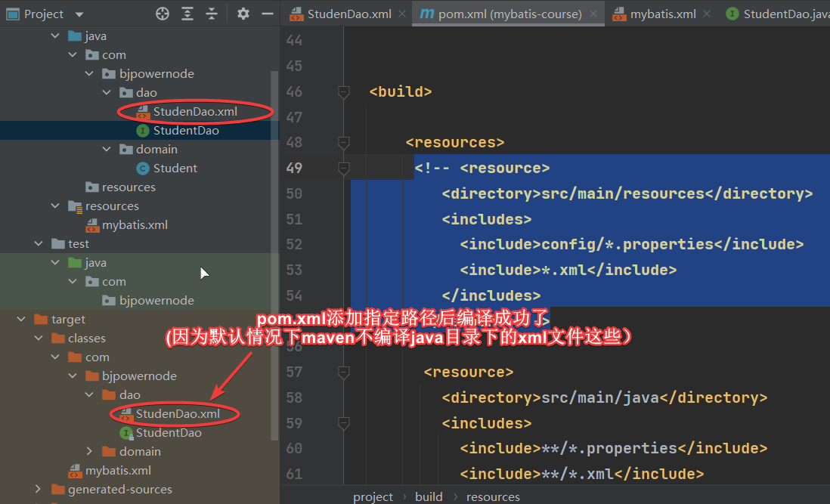Click the main java blue folder icon
830x504 pixels.
(x=75, y=36)
